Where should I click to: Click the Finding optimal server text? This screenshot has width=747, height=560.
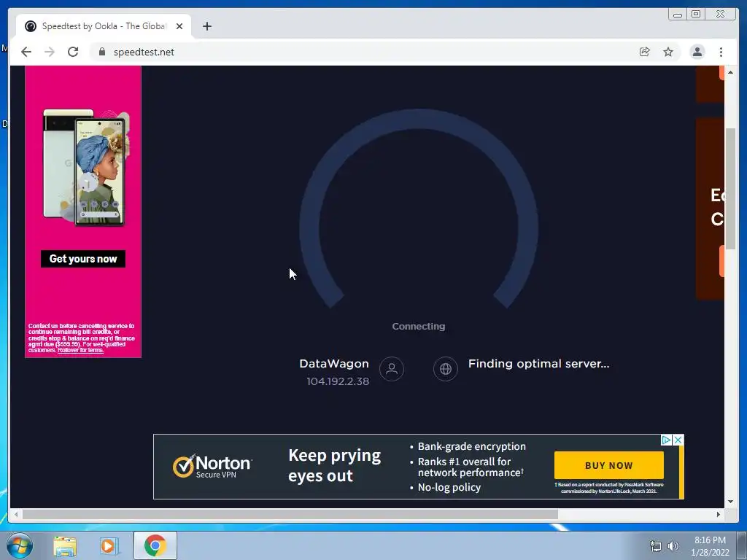(539, 364)
